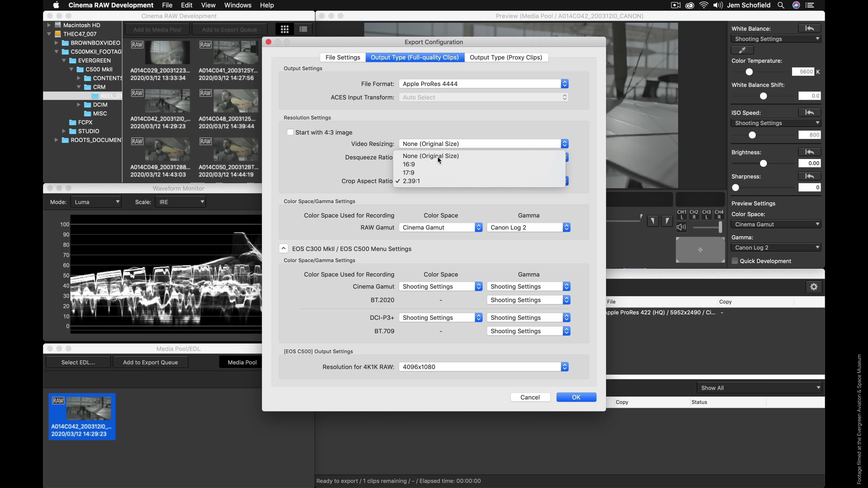Click the Cancel button in Export Configuration
Screen dimensions: 868x488
click(530, 397)
